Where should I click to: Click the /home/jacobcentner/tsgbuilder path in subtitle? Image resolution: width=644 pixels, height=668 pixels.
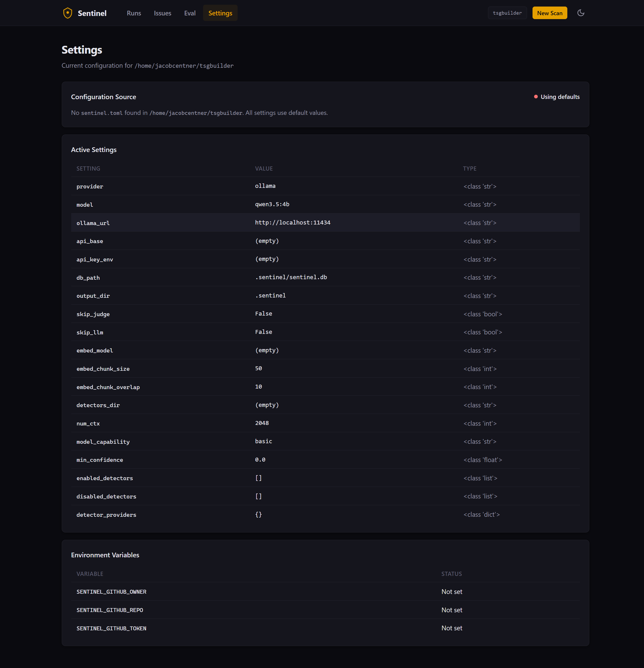pos(184,65)
